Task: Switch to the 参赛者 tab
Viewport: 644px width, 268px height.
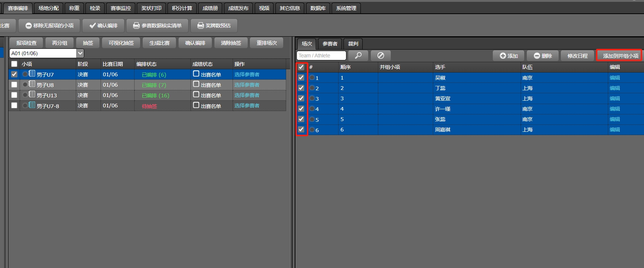Action: (330, 44)
